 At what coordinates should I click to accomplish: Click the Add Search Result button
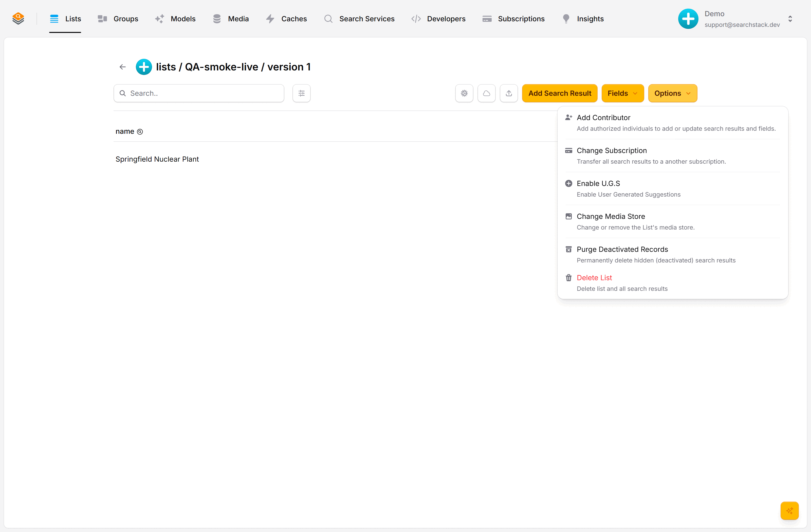(560, 93)
